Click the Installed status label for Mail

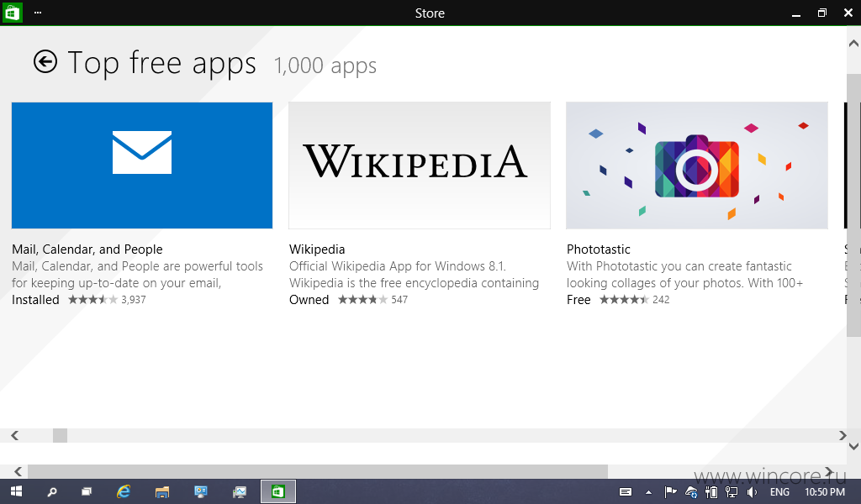pyautogui.click(x=35, y=299)
